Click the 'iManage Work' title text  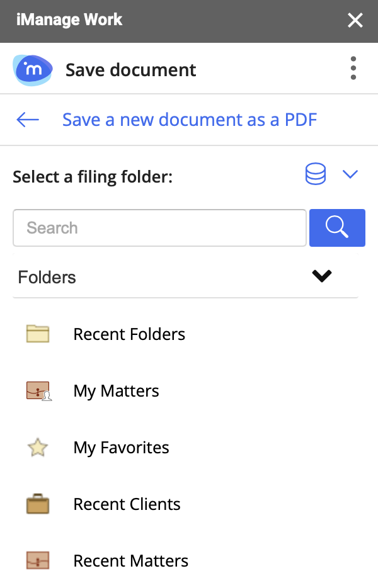pyautogui.click(x=69, y=20)
